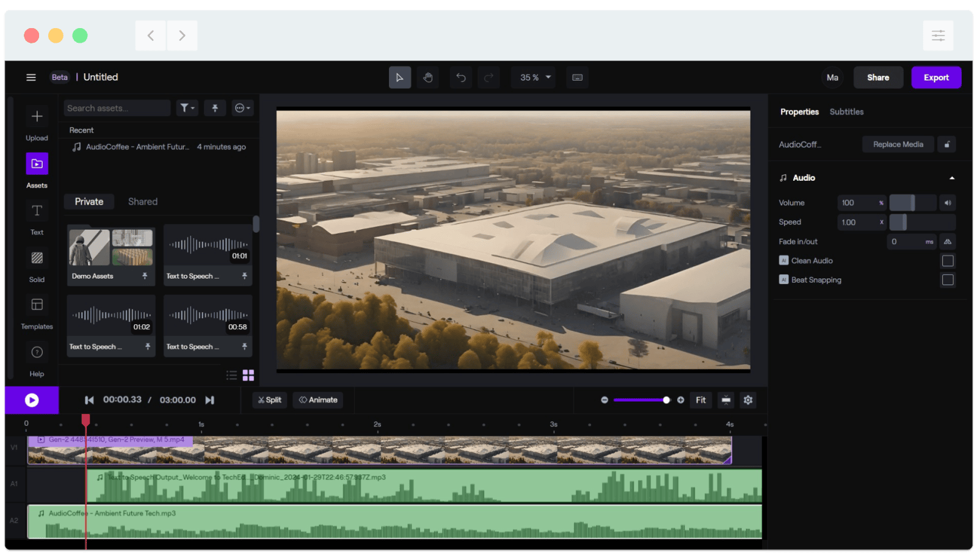Switch assets to list view
This screenshot has height=560, width=977.
point(231,375)
